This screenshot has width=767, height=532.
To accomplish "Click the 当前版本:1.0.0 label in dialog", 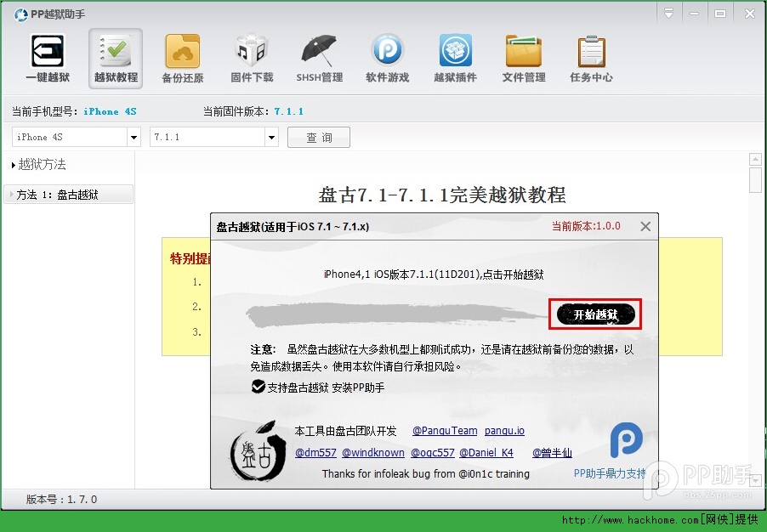I will [586, 226].
